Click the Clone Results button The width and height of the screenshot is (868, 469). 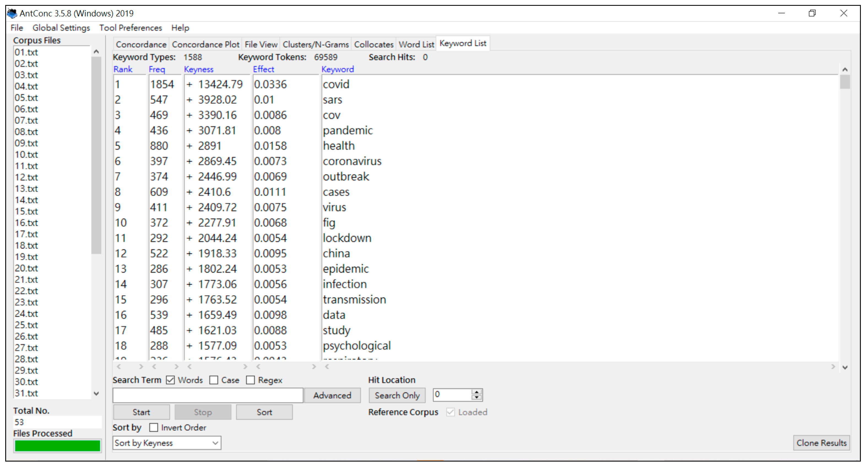[x=821, y=443]
